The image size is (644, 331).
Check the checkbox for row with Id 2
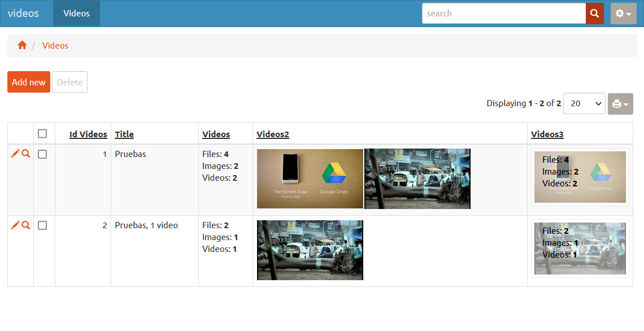pyautogui.click(x=42, y=225)
